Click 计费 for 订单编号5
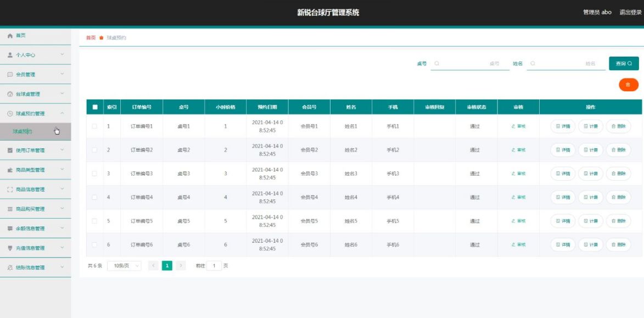Viewport: 644px width, 318px height. point(591,221)
